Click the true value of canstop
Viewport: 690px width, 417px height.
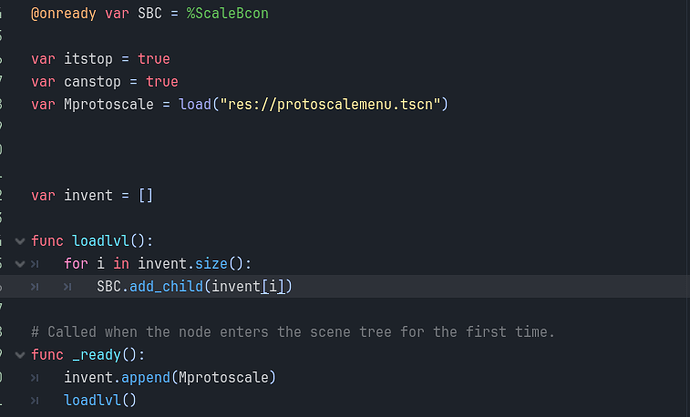162,82
